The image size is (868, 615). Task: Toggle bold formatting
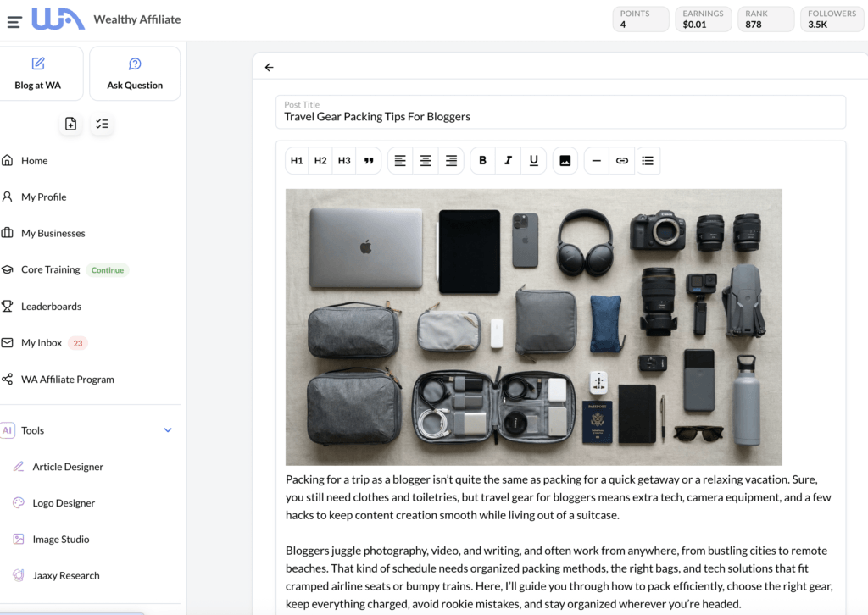coord(481,160)
